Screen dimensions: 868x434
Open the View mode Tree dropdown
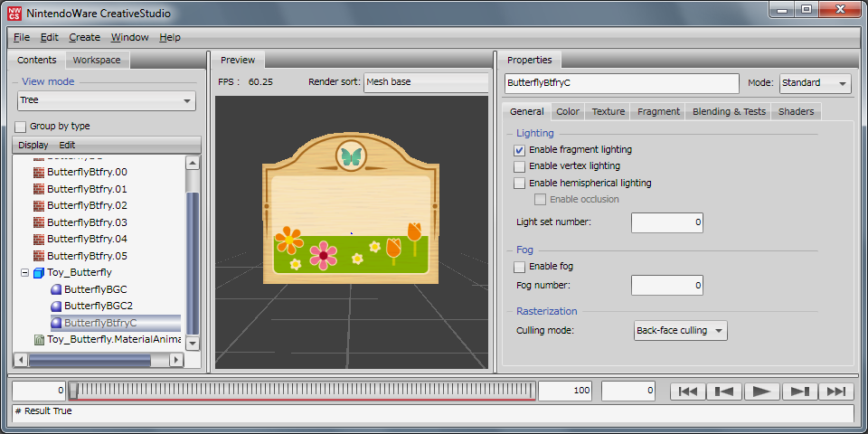coord(106,100)
